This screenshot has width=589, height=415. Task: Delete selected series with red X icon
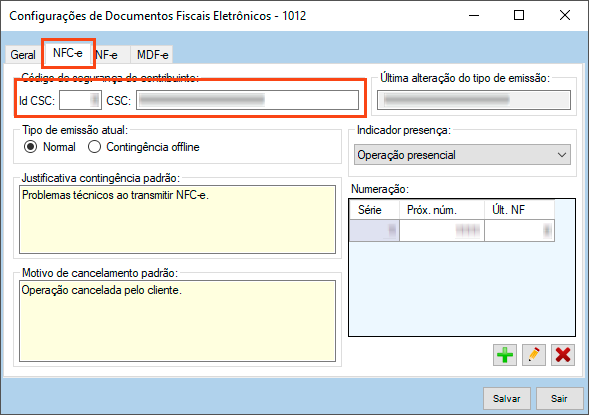coord(563,355)
